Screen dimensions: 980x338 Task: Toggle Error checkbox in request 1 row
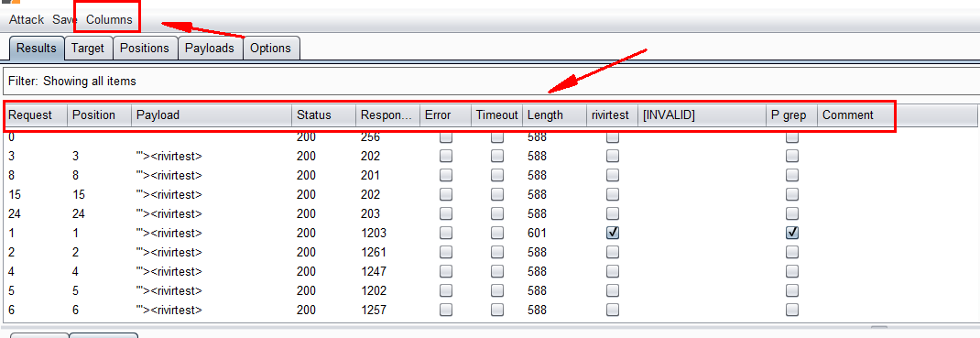pyautogui.click(x=446, y=233)
